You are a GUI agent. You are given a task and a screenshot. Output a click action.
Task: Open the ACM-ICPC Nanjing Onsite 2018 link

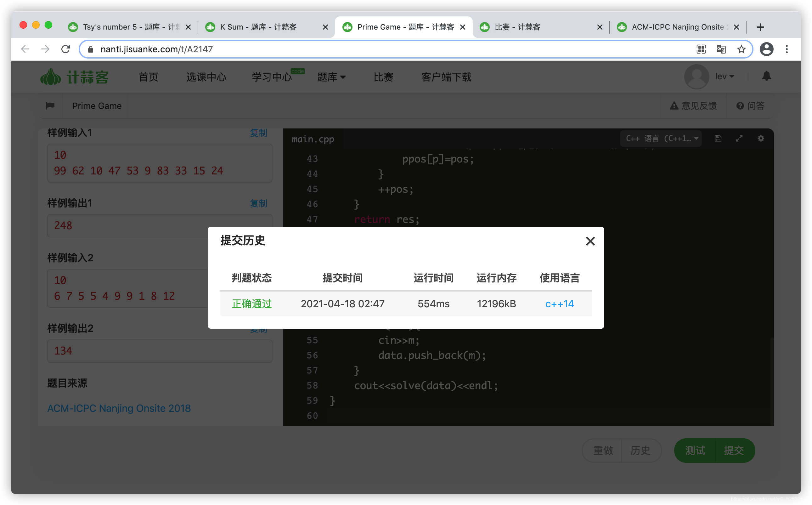tap(119, 408)
